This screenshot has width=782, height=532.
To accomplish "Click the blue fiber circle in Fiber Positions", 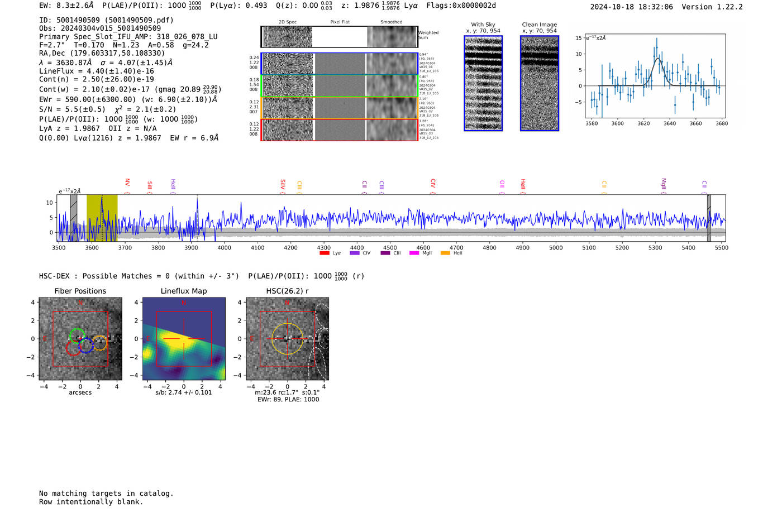I will (85, 346).
